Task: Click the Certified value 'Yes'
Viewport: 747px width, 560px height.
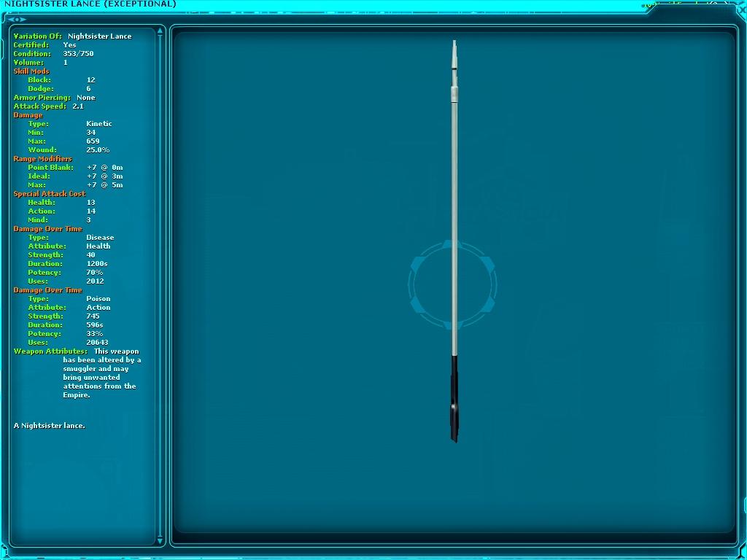Action: pos(69,44)
